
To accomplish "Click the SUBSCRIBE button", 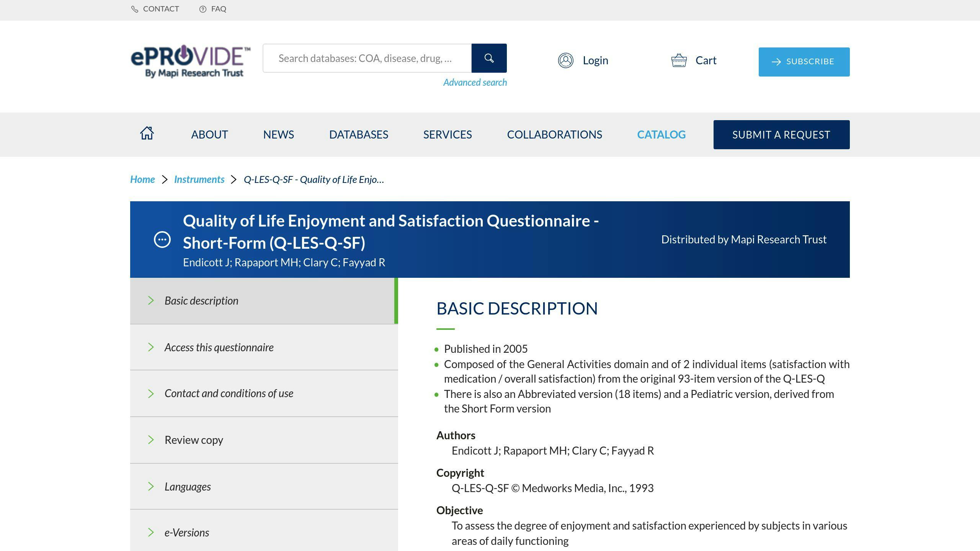I will pyautogui.click(x=804, y=62).
